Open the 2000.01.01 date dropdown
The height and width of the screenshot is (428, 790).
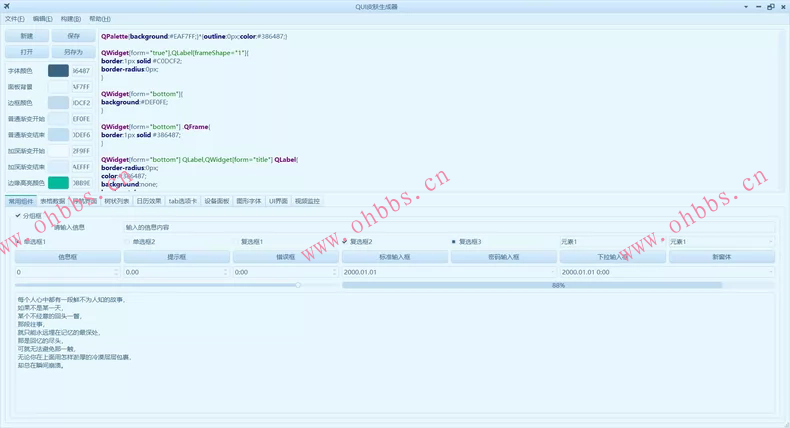click(552, 272)
